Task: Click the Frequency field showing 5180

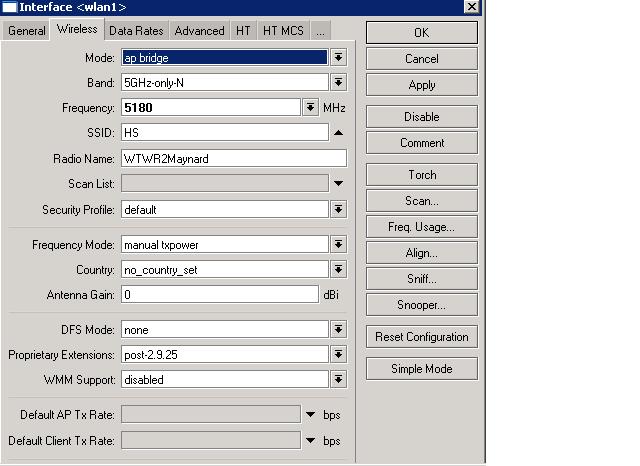Action: click(211, 108)
